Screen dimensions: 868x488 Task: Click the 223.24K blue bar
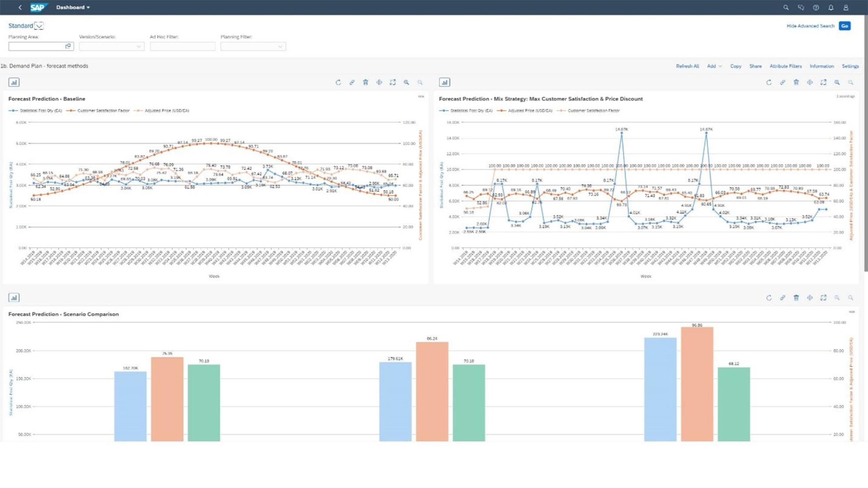pos(660,390)
